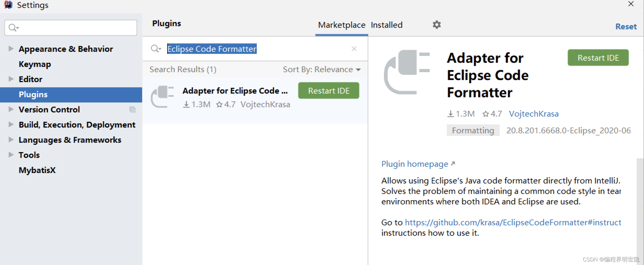Image resolution: width=644 pixels, height=265 pixels.
Task: Select MybatisX in the settings tree
Action: pos(37,170)
